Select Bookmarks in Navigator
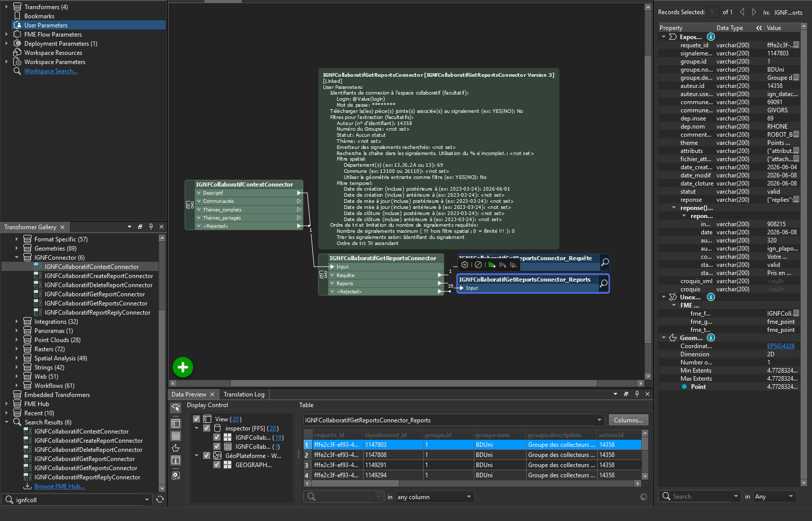 pos(39,16)
